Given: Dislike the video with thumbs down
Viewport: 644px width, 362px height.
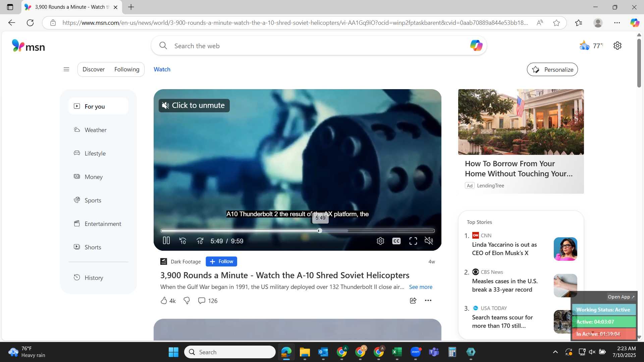Looking at the screenshot, I should [x=187, y=301].
